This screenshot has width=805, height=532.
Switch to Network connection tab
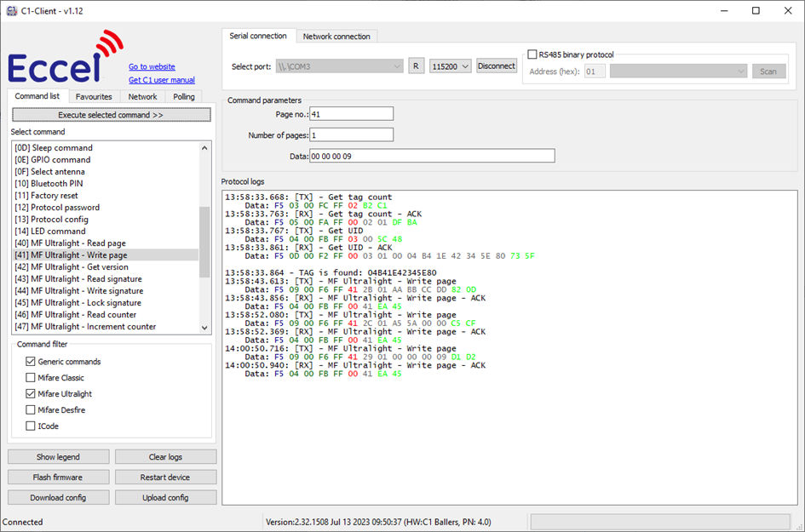click(x=336, y=37)
